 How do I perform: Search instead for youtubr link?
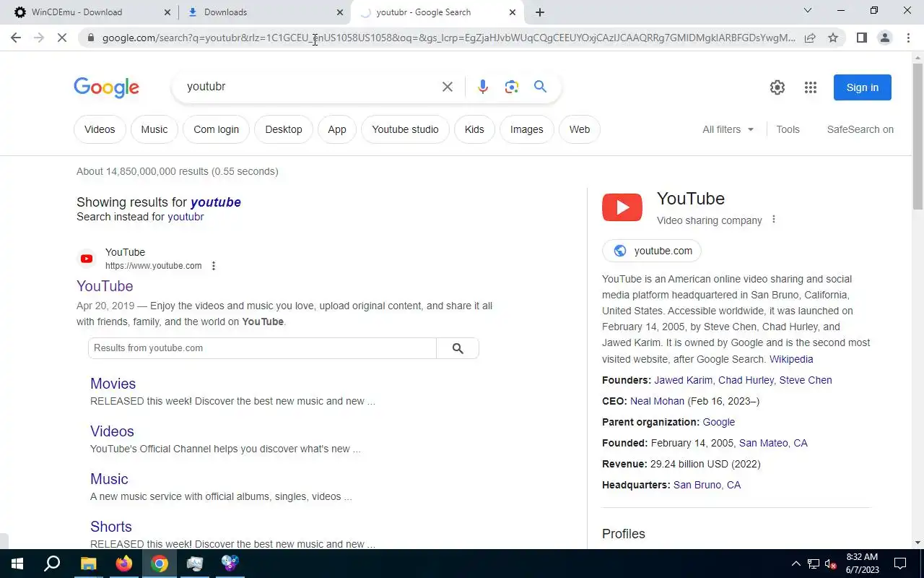(x=186, y=217)
